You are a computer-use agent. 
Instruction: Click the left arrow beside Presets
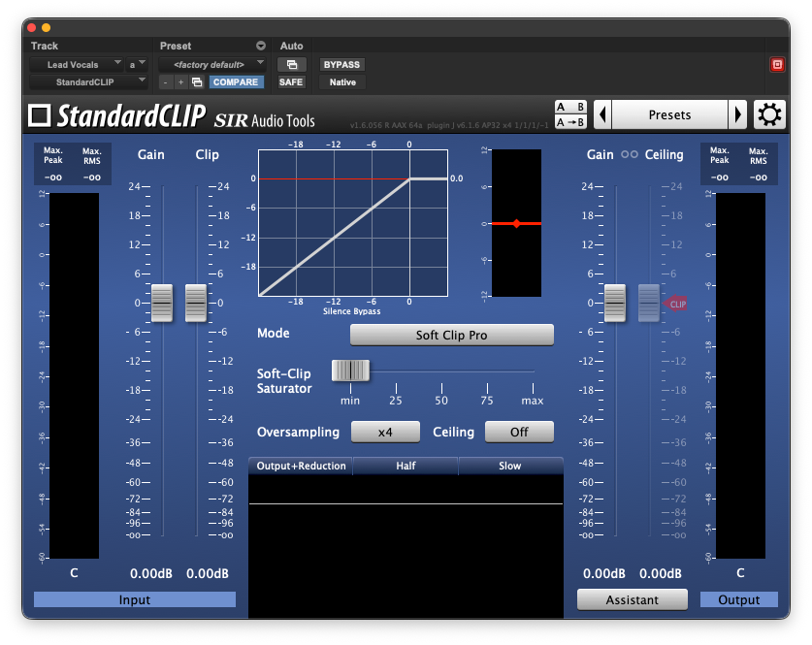pos(601,113)
